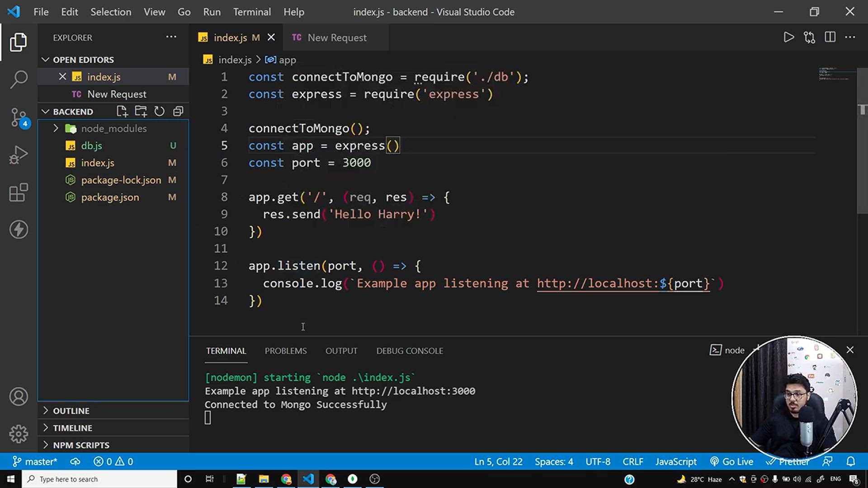868x488 pixels.
Task: Open the notifications bell in status bar
Action: click(x=851, y=461)
